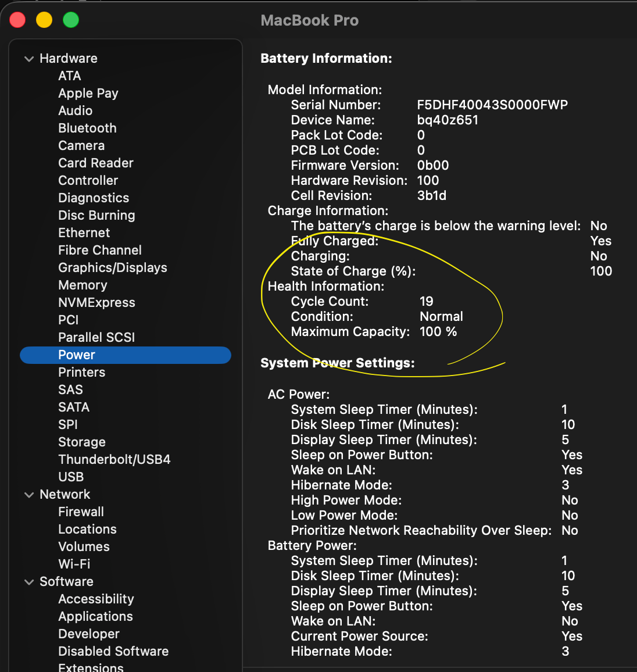Open Applications under Software
Screen dimensions: 637x672
95,616
